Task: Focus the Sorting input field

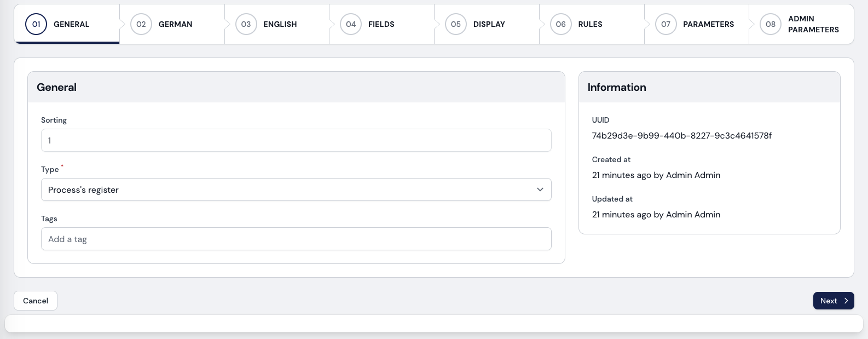Action: coord(296,140)
